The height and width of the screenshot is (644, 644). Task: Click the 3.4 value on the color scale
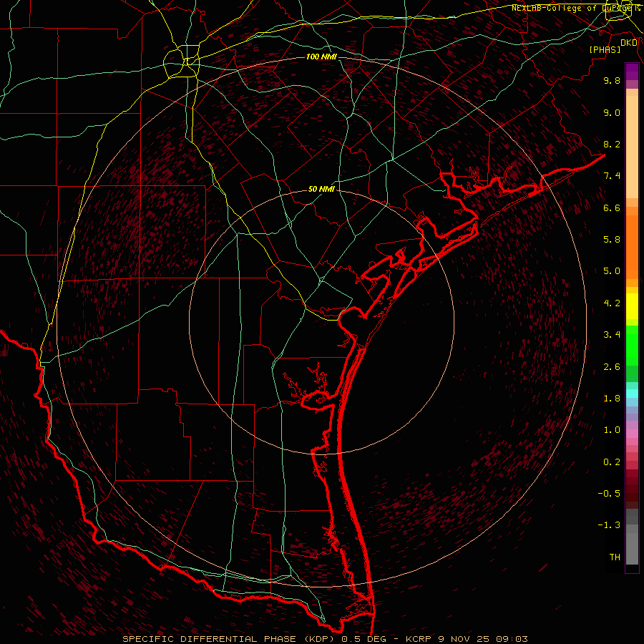pyautogui.click(x=612, y=335)
